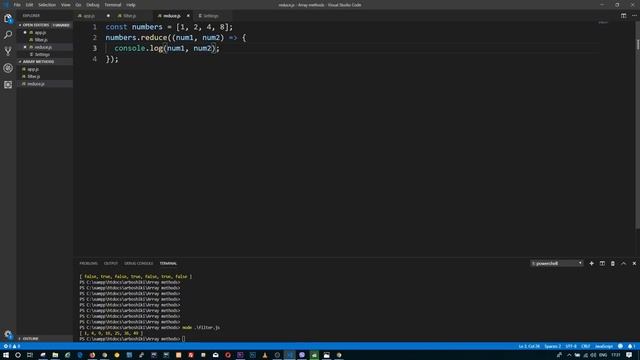Close the reduce.js editor tab
This screenshot has height=360, width=640.
tap(188, 16)
